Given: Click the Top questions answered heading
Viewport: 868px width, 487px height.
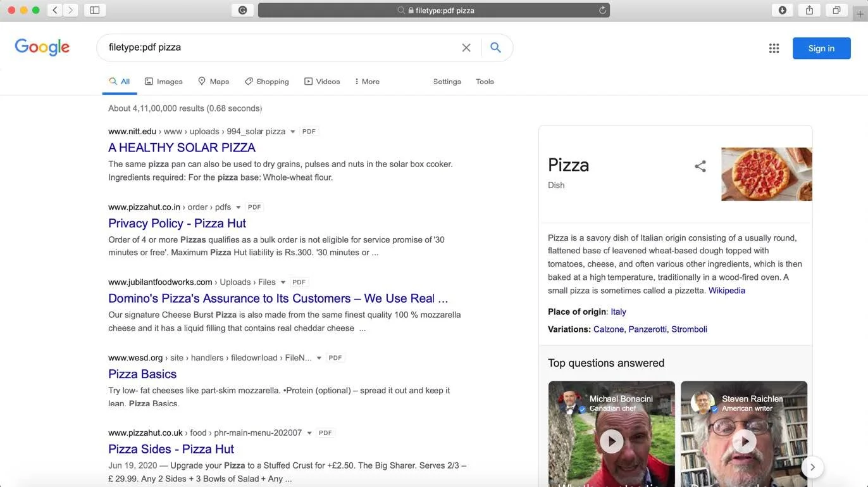Looking at the screenshot, I should tap(606, 363).
